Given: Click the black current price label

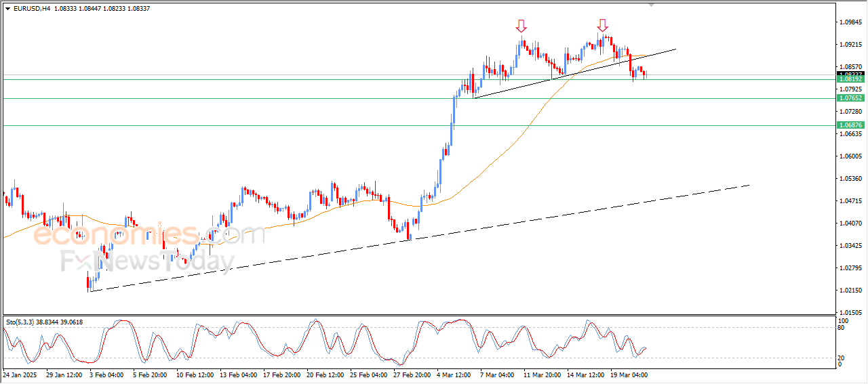Looking at the screenshot, I should [x=850, y=74].
